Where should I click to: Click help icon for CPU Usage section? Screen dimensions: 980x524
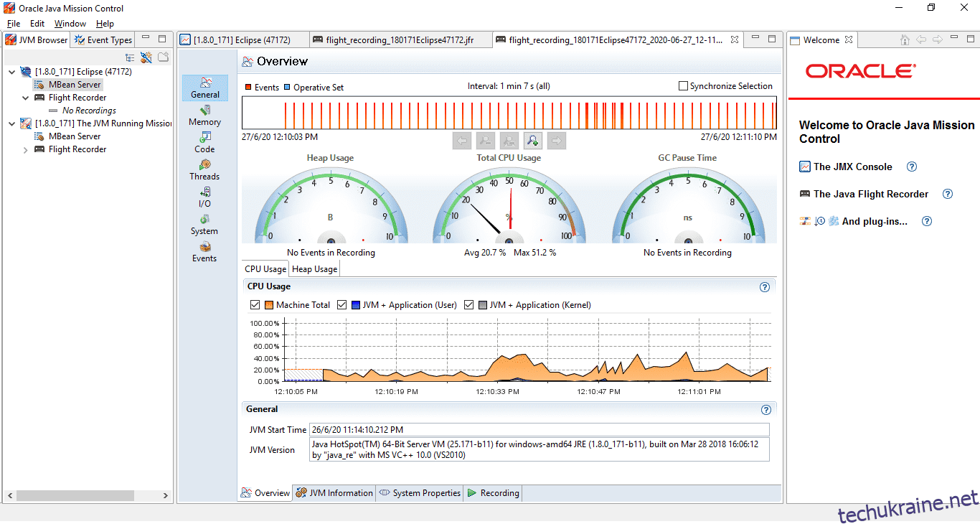(x=765, y=287)
